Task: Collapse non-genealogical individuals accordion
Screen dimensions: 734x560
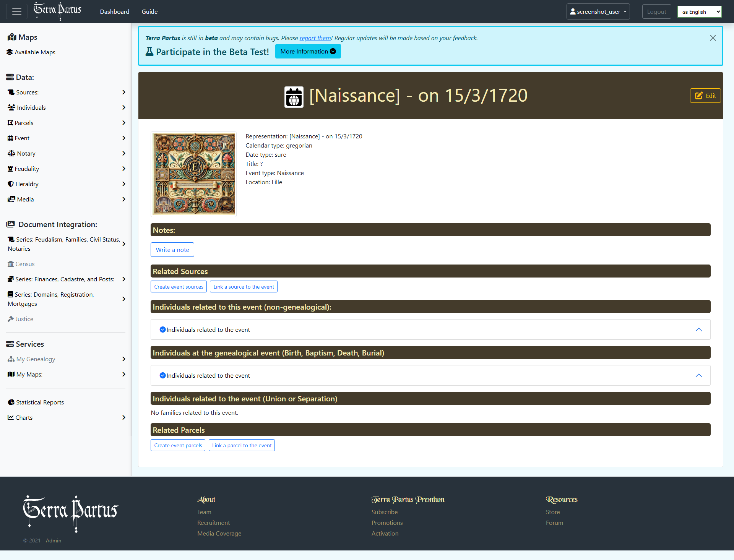Action: pos(698,330)
